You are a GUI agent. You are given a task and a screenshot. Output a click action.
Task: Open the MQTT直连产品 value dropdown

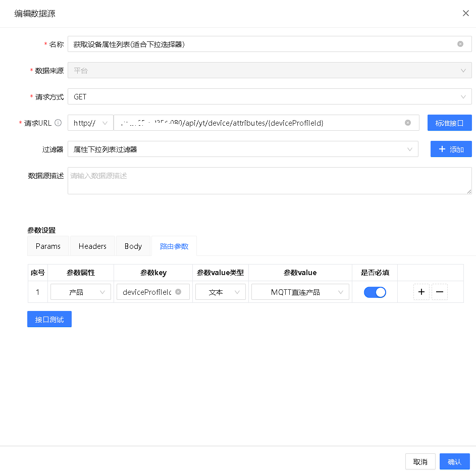300,292
